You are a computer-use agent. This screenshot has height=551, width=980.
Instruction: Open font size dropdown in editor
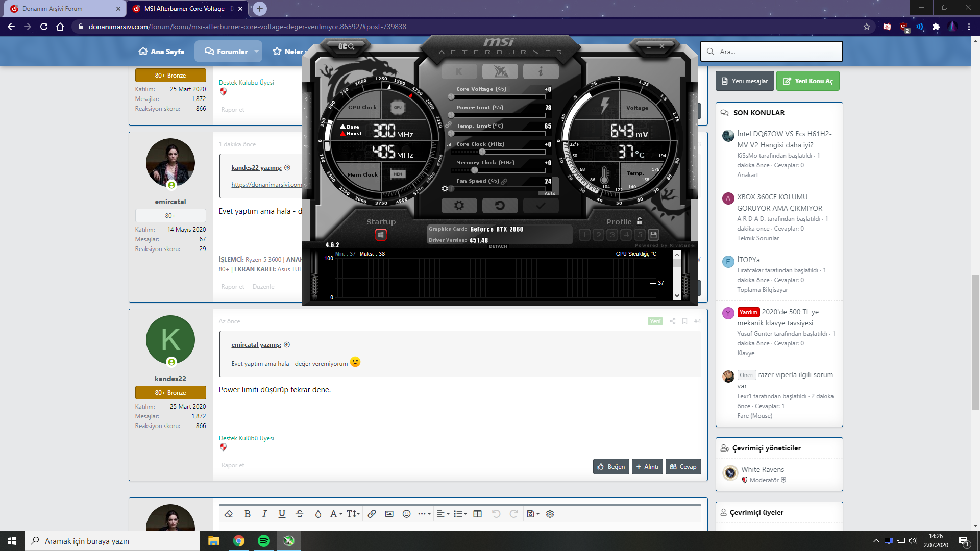(x=353, y=514)
